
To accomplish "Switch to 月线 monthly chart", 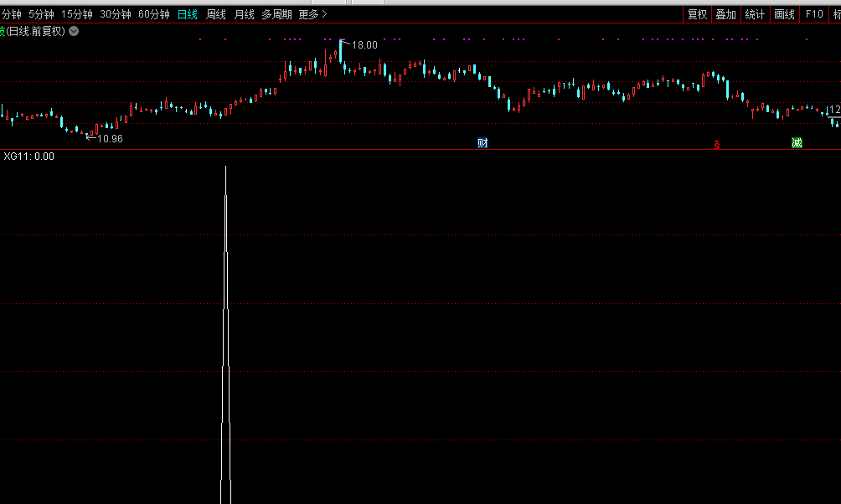I will pos(244,14).
